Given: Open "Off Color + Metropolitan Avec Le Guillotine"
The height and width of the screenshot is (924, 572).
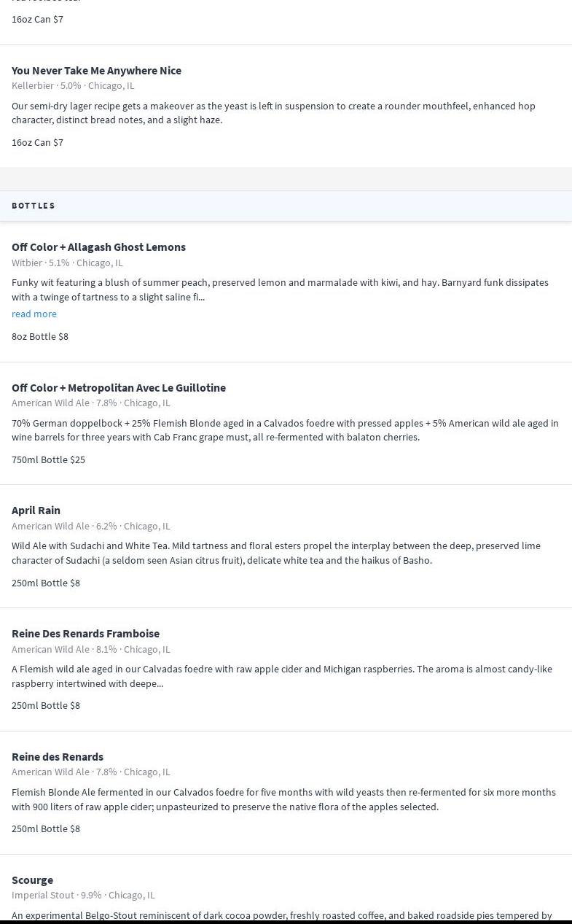Looking at the screenshot, I should [119, 387].
